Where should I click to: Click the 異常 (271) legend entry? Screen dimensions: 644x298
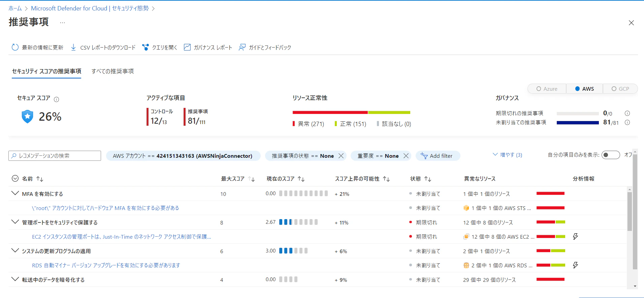(x=308, y=124)
